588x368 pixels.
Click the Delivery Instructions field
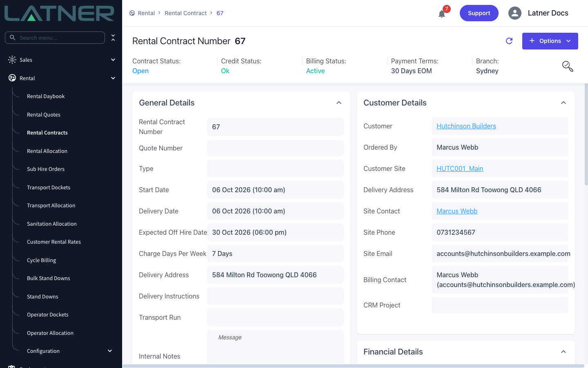(275, 296)
